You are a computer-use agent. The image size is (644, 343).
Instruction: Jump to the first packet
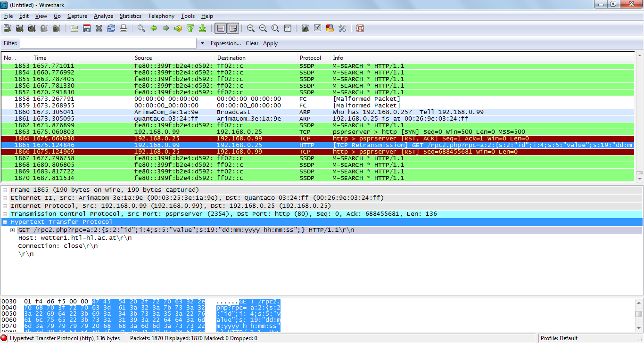pos(190,28)
